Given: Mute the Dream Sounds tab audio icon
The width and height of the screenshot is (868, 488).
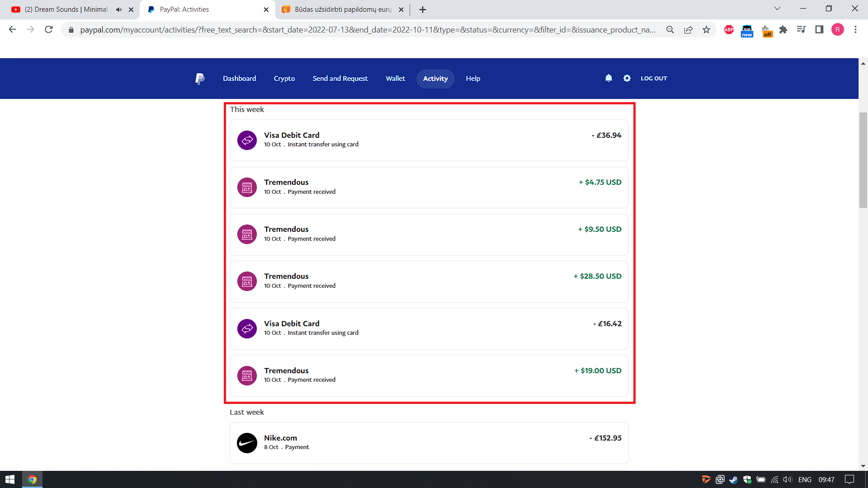Looking at the screenshot, I should click(119, 9).
